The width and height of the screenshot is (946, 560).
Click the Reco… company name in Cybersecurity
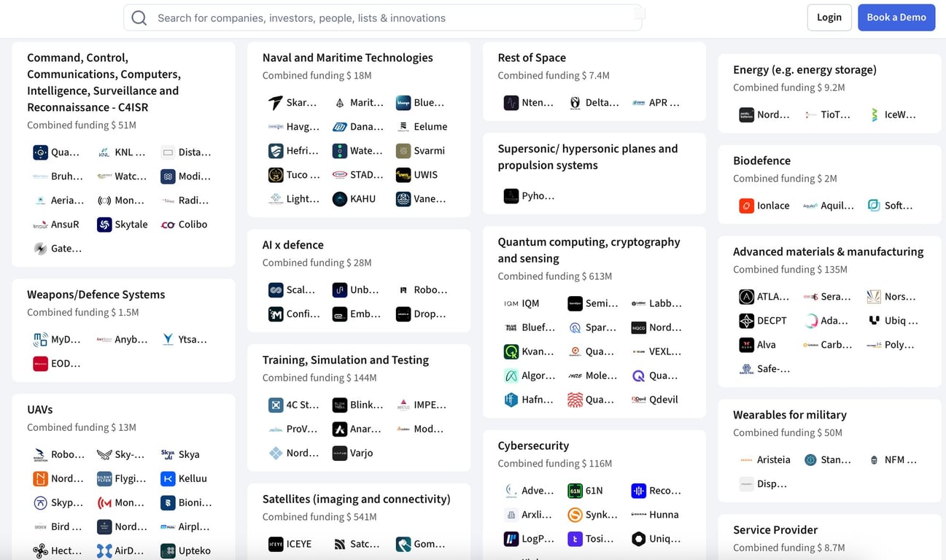tap(665, 491)
